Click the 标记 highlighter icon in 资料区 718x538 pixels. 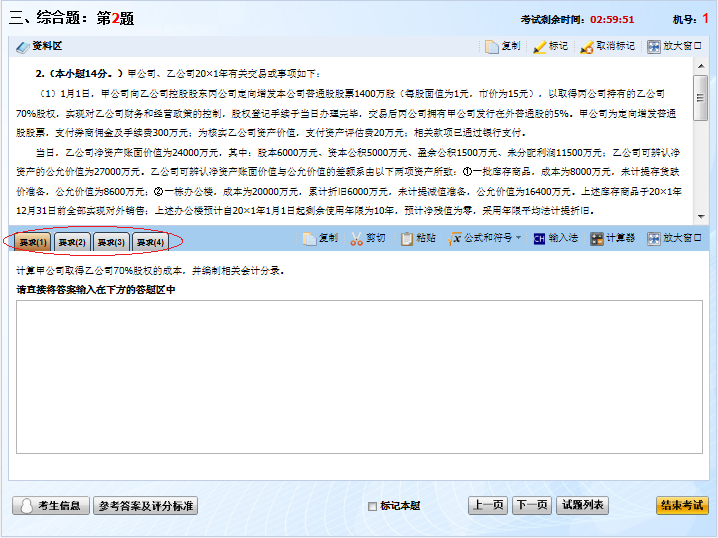540,46
